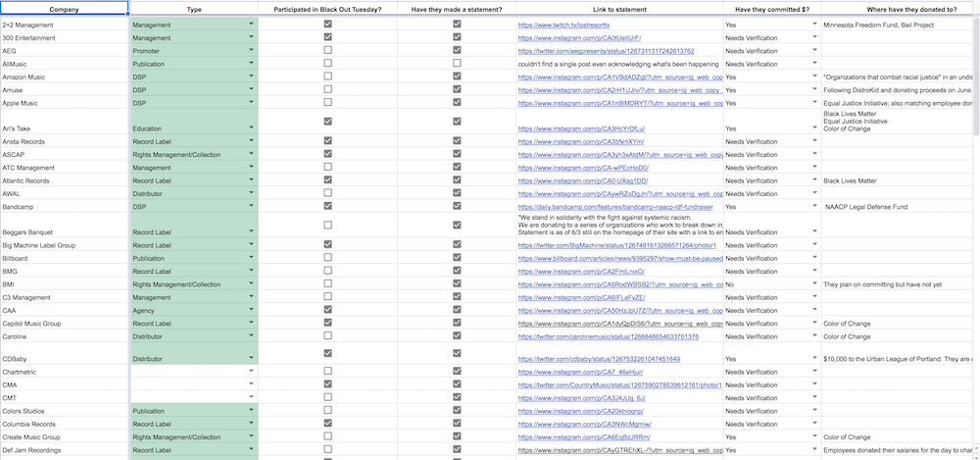This screenshot has width=980, height=460.
Task: Toggle statement checkbox in Beggars Banquet row
Action: [457, 225]
